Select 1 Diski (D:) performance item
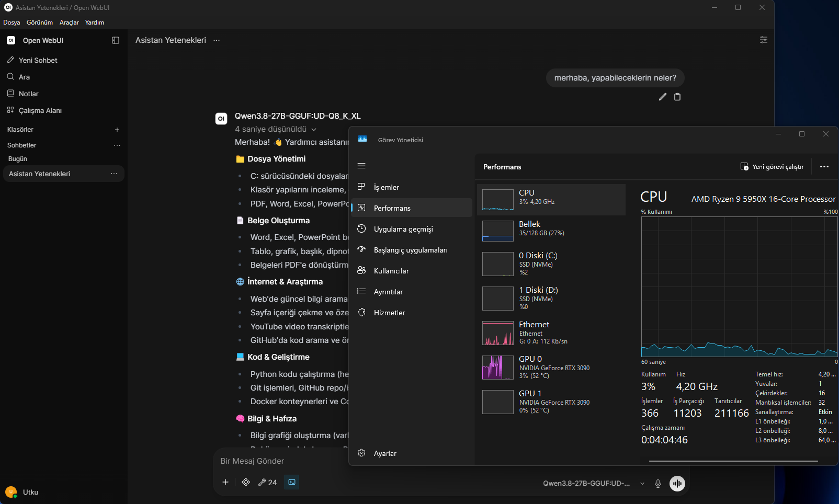839x504 pixels. pos(551,299)
